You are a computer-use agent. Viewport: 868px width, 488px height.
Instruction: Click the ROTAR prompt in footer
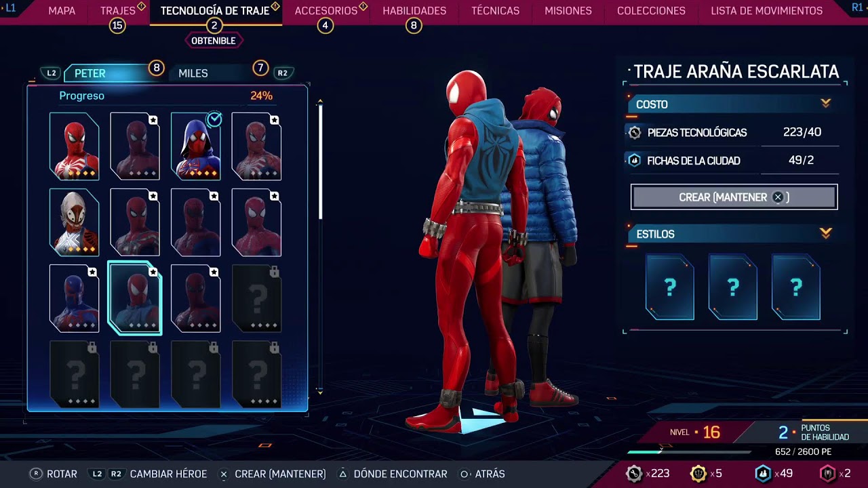pos(54,474)
